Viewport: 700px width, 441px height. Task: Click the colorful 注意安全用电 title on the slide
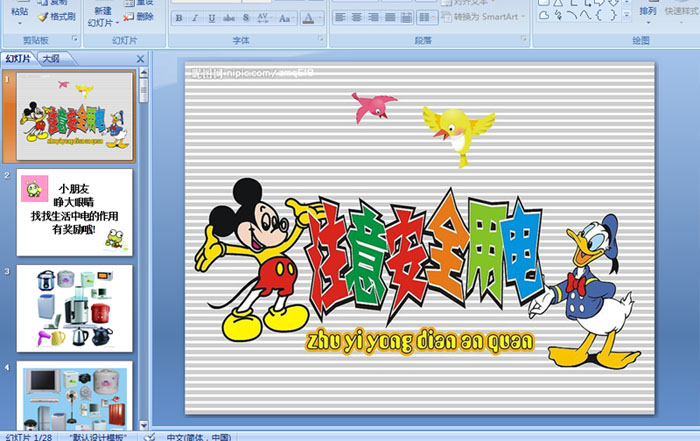[424, 257]
